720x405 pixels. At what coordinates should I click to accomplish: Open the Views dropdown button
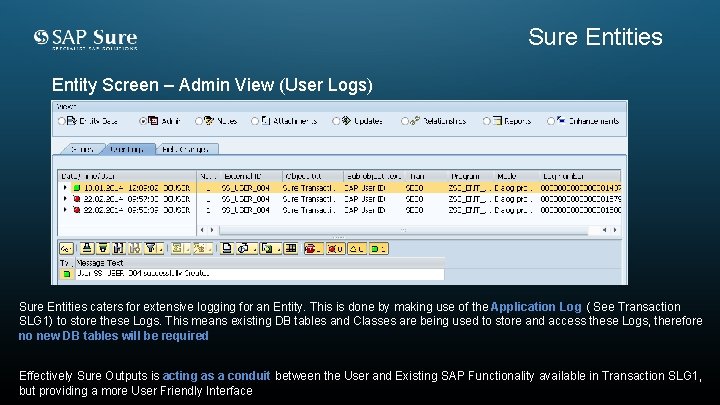[x=247, y=248]
